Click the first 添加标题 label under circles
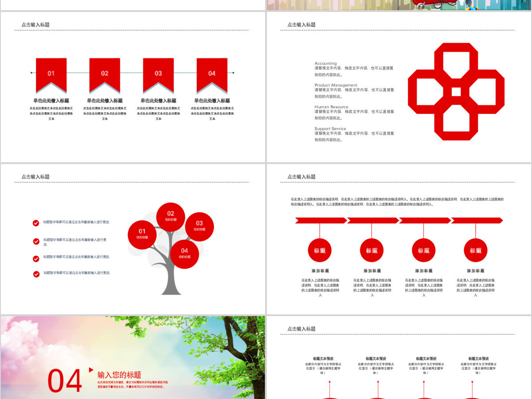Viewport: 532px width, 399px height. [x=320, y=271]
